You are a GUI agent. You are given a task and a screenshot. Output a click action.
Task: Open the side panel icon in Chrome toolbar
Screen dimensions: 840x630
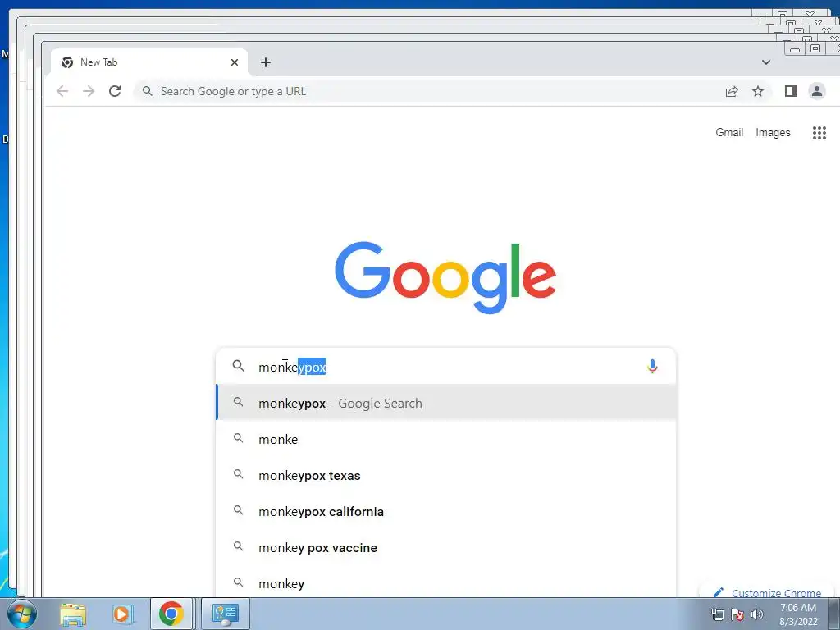pos(791,91)
